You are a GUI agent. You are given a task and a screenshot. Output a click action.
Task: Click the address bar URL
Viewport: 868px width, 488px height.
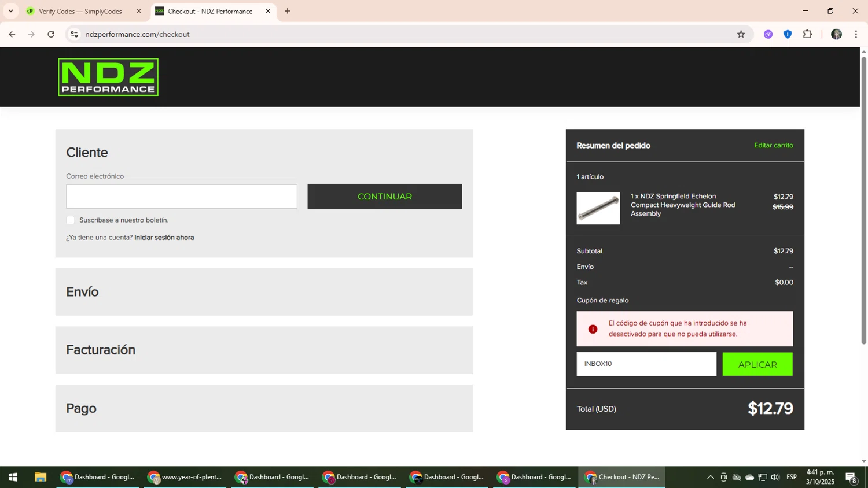pyautogui.click(x=138, y=34)
